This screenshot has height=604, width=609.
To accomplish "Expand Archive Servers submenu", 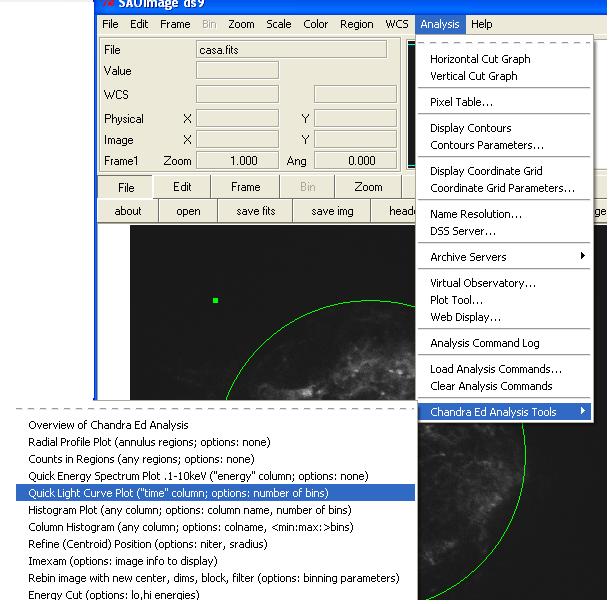I will pyautogui.click(x=504, y=257).
